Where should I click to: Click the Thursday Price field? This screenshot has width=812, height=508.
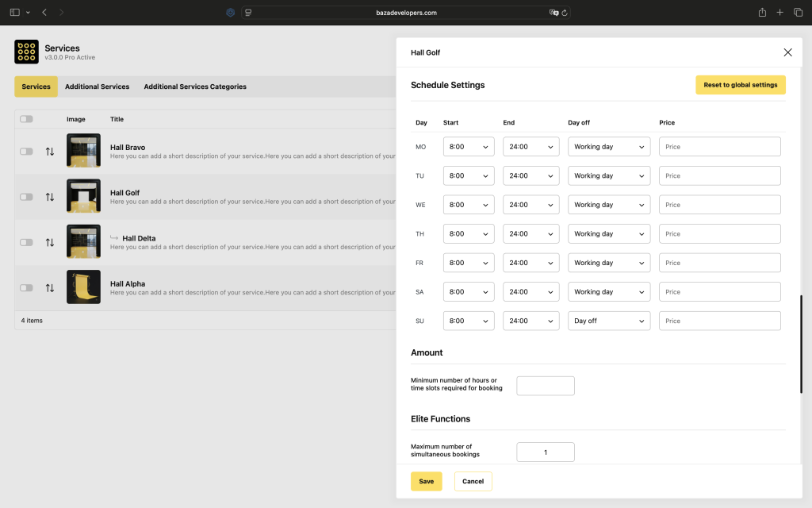click(x=720, y=234)
